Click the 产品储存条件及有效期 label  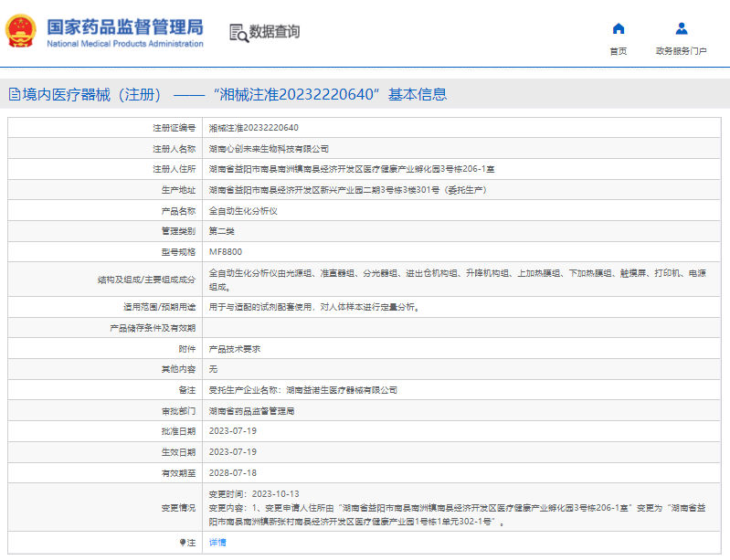click(153, 328)
